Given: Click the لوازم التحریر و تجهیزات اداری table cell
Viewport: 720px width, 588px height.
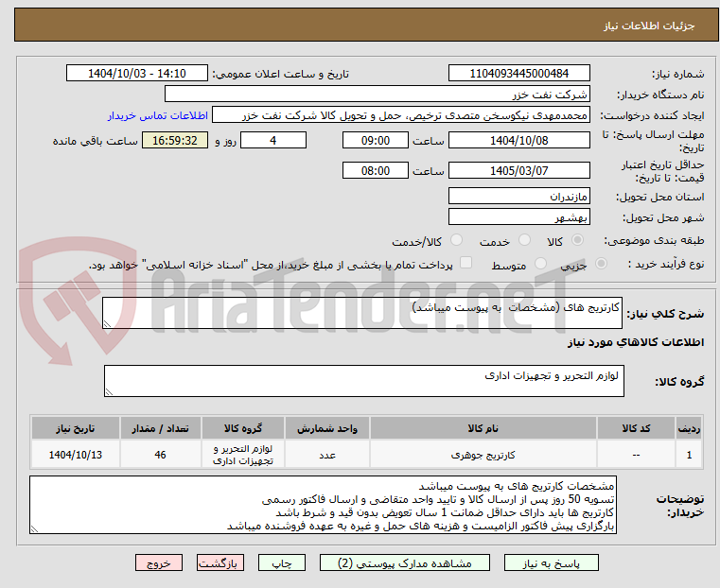Looking at the screenshot, I should pos(243,455).
